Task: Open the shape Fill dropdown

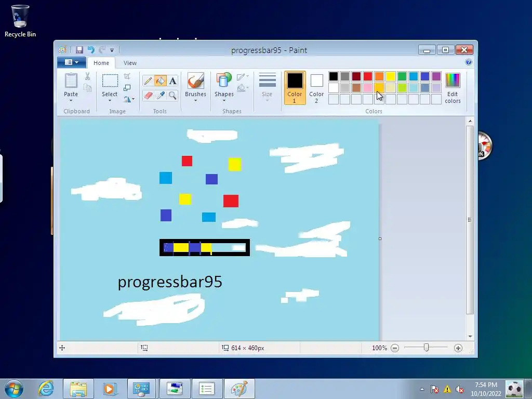Action: 243,88
